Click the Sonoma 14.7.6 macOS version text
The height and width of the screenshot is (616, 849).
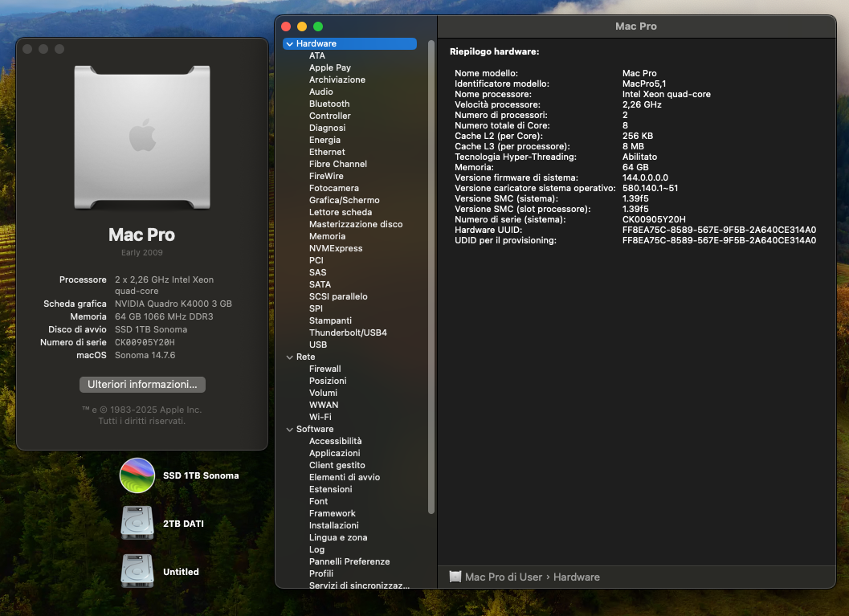pos(145,355)
